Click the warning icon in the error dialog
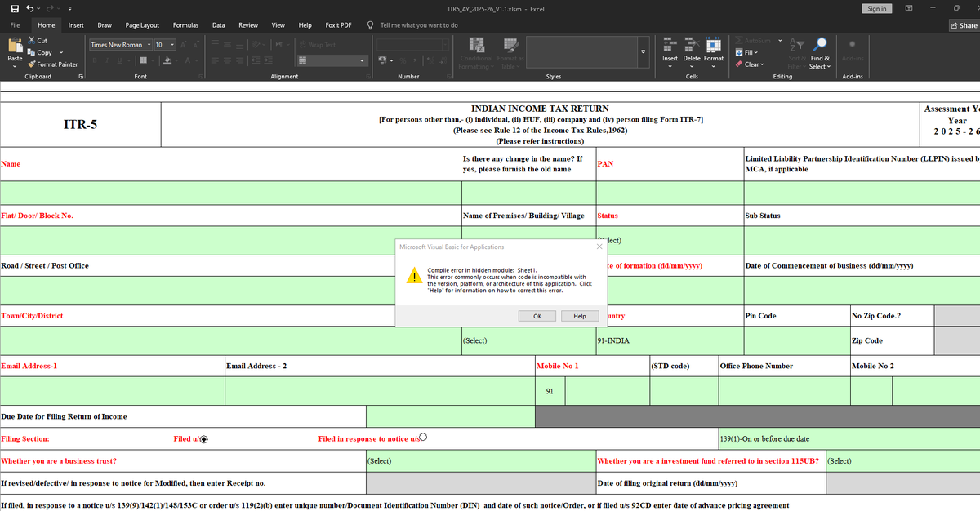The height and width of the screenshot is (511, 980). [x=416, y=276]
